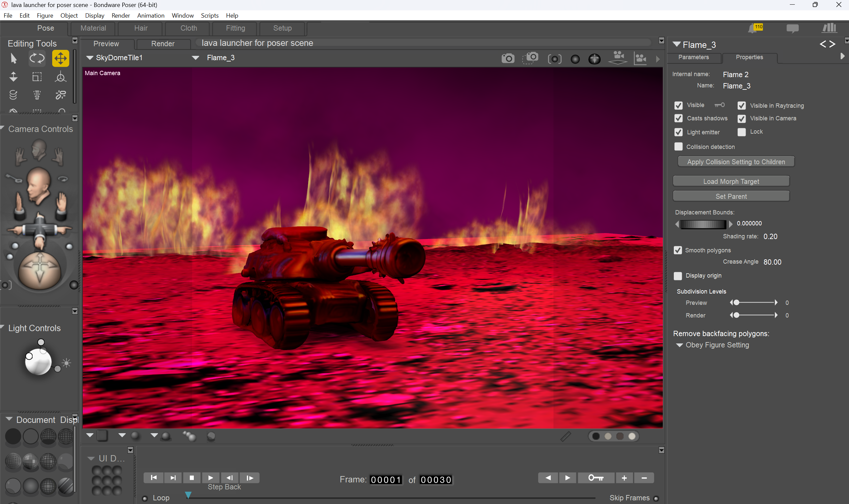The height and width of the screenshot is (504, 849).
Task: Collapse the Document Display panel
Action: click(x=9, y=419)
